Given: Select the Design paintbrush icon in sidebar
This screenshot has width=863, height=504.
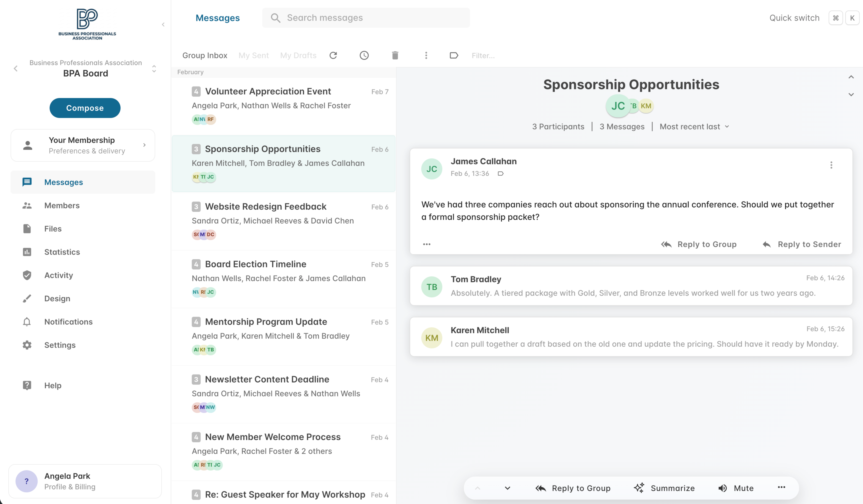Looking at the screenshot, I should (x=27, y=298).
